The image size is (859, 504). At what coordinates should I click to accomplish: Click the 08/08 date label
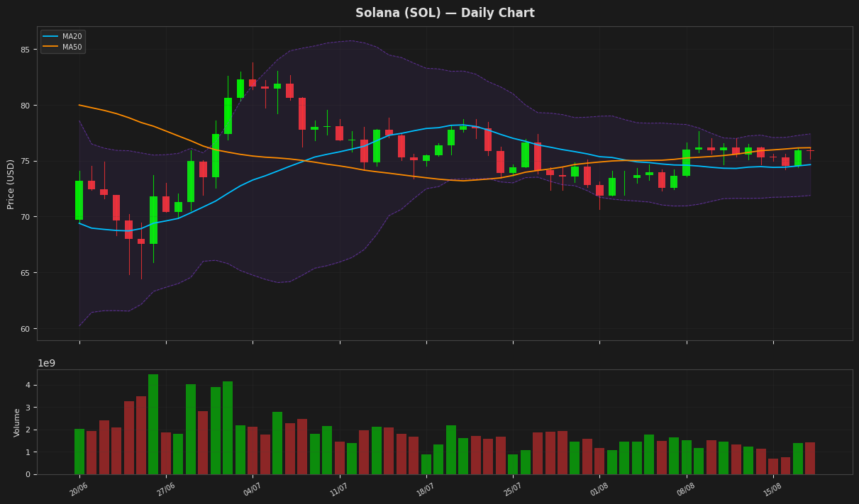point(686,490)
